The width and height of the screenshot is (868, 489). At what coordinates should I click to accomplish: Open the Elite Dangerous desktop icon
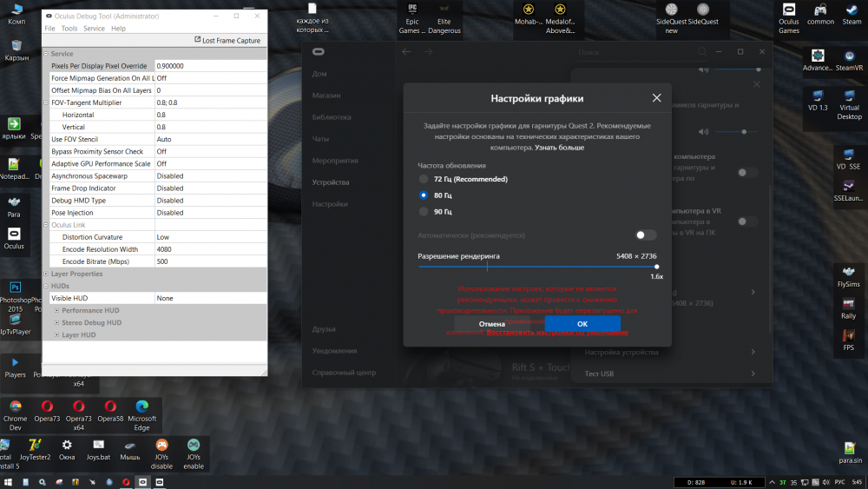tap(444, 18)
